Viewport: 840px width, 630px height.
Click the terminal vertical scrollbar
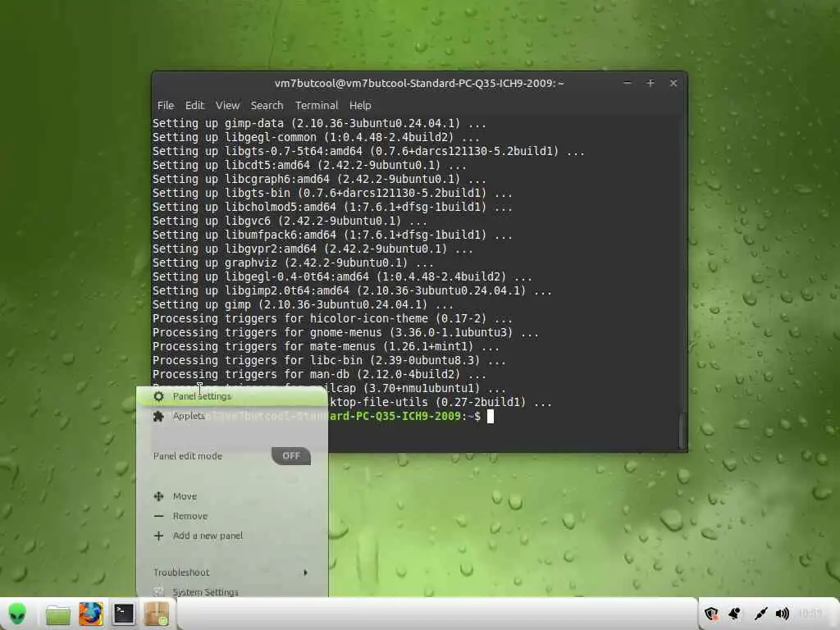[x=682, y=431]
